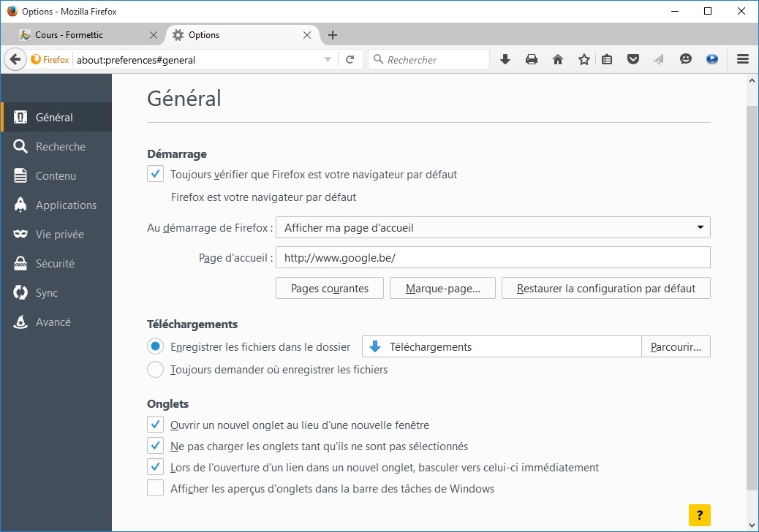Click Restaurer la configuration par défaut

[x=606, y=288]
